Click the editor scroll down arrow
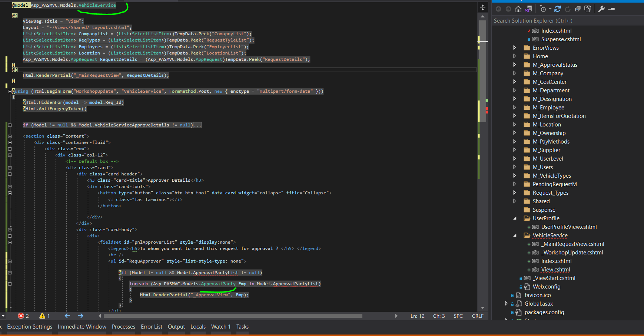The height and width of the screenshot is (336, 644). coord(482,308)
